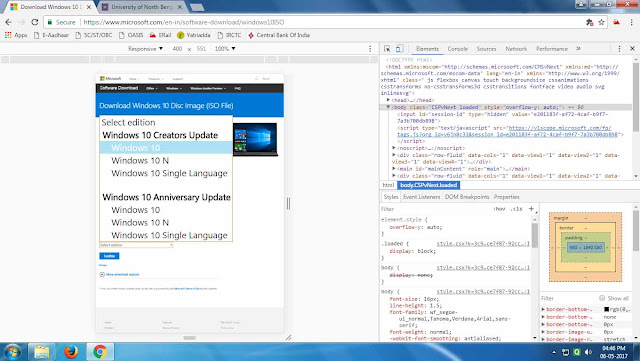Screen dimensions: 640x361
Task: Open the DOM Breakpoints sub-tab
Action: coord(467,197)
